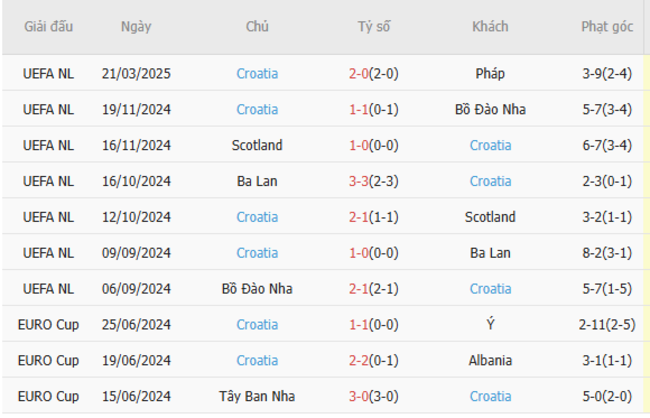This screenshot has height=418, width=650.
Task: Click the "Phạt góc" column header
Action: [x=607, y=27]
